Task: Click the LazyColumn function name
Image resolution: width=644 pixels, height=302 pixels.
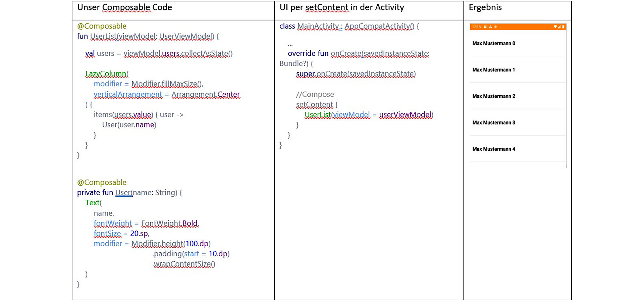Action: 106,73
